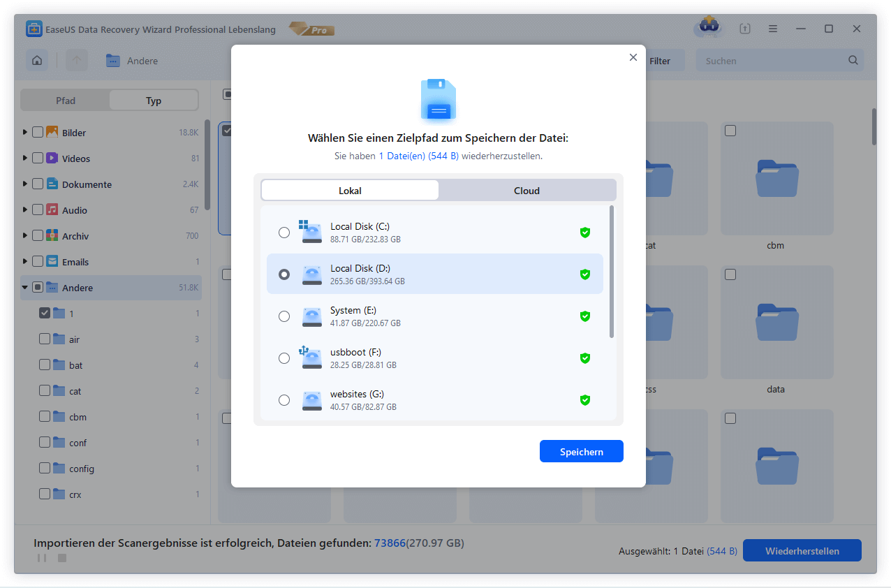Click the EaseUS app logo icon
The width and height of the screenshot is (891, 588).
[35, 29]
